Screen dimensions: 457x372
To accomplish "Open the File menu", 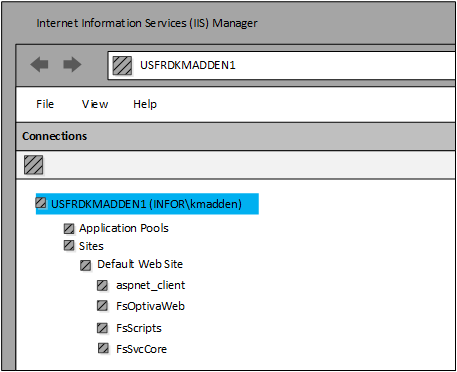I will 45,104.
